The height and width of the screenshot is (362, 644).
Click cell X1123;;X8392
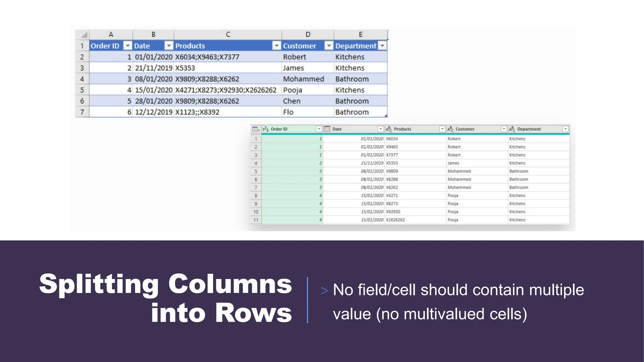pos(228,112)
